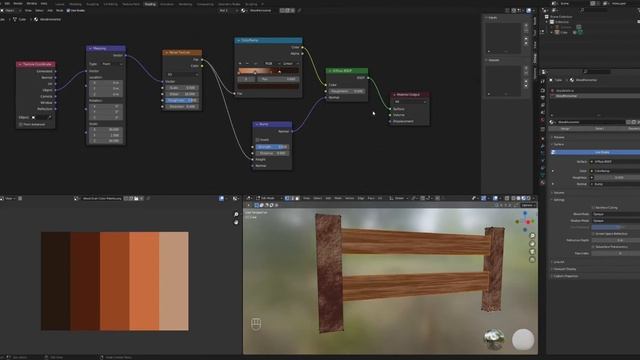Click Cube object in outliner

[564, 32]
